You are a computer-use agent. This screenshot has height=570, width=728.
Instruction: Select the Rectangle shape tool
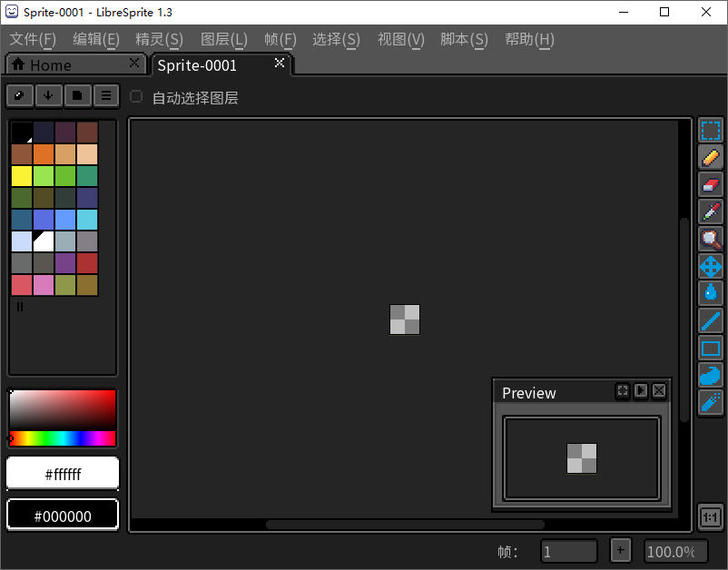pos(711,349)
